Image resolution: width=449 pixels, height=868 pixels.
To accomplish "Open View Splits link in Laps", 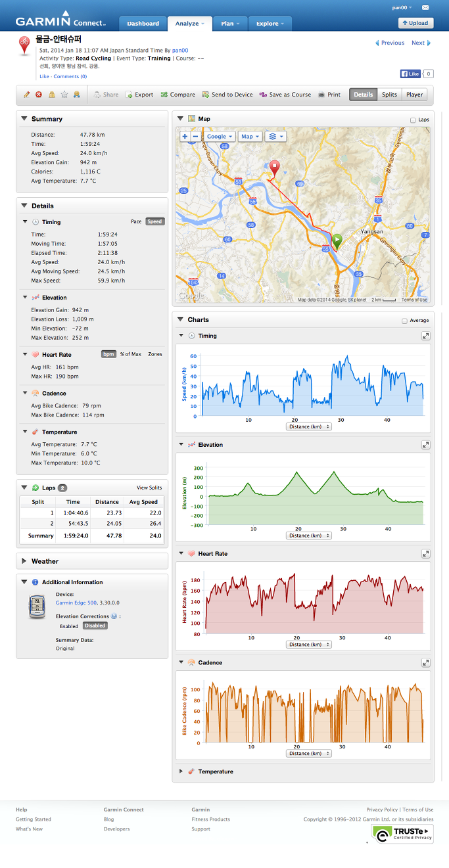I will click(x=149, y=488).
